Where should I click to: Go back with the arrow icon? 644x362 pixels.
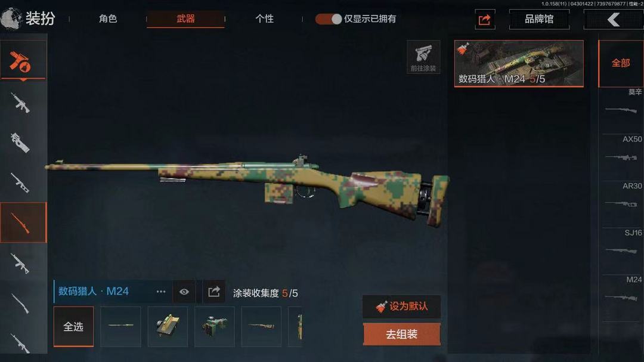(x=614, y=19)
